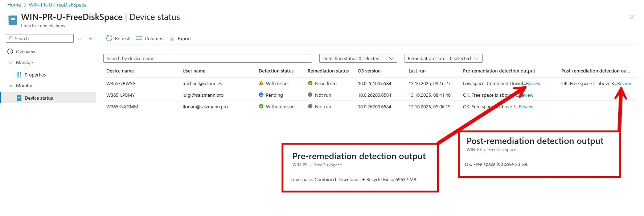Click the Pending status icon for W365-LPBMY
Viewport: 644px width, 216px height.
click(x=261, y=95)
